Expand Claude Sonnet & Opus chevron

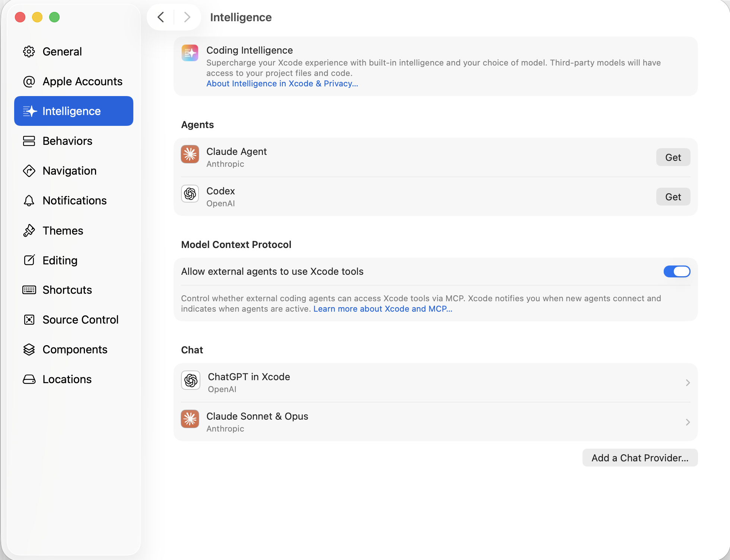tap(688, 422)
